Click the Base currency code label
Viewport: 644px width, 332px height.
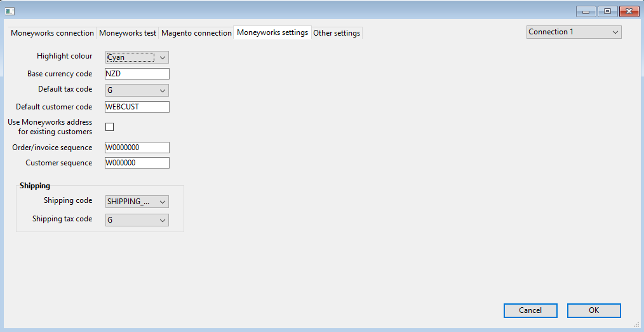pos(60,74)
